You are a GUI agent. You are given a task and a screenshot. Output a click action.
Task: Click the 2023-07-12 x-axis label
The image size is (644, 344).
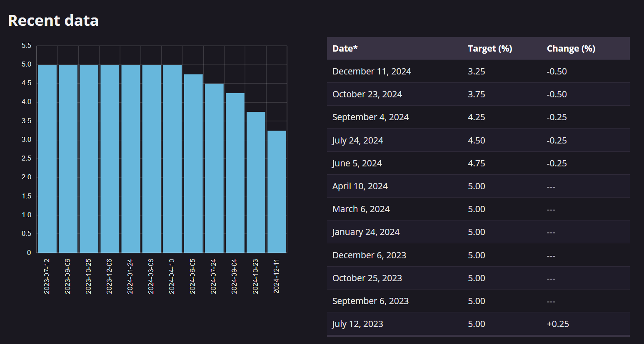[x=47, y=276]
